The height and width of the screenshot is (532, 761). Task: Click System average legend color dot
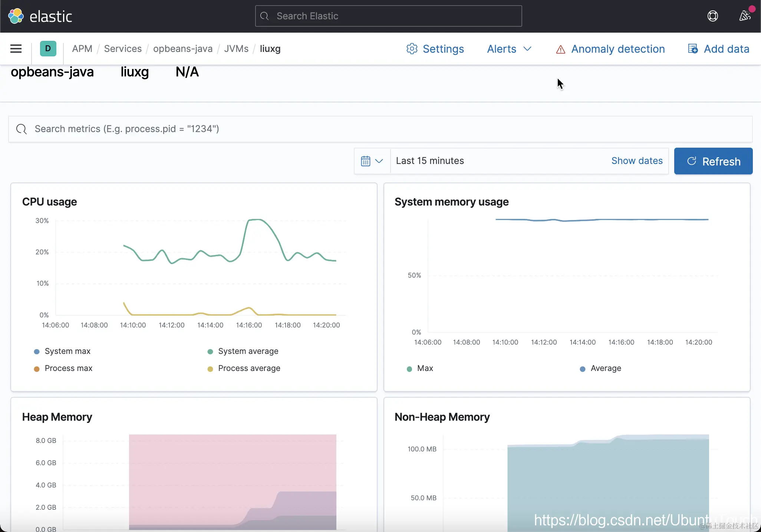pyautogui.click(x=210, y=351)
